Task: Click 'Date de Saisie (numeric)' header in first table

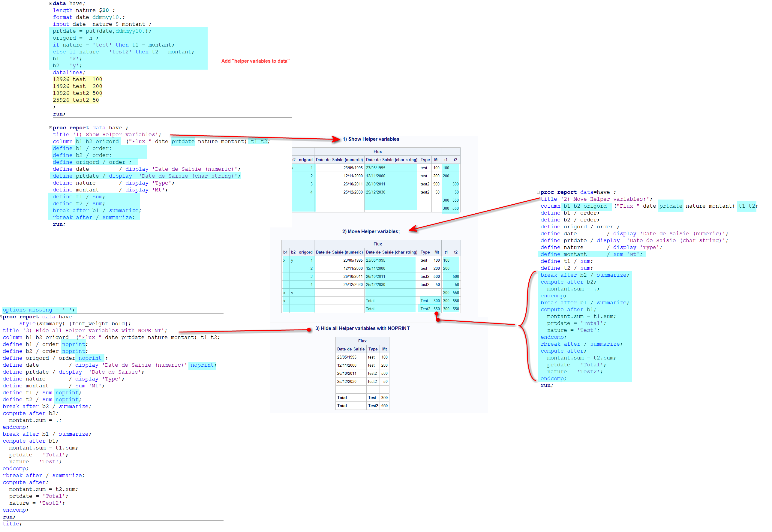Action: pos(339,160)
